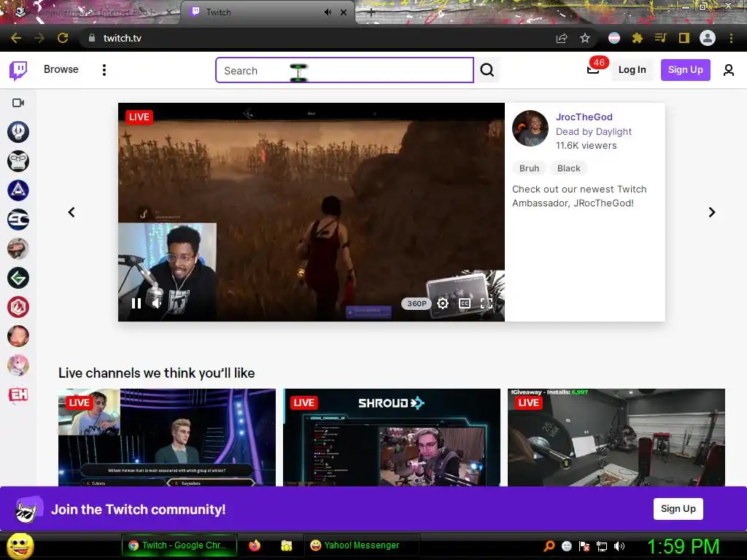
Task: Open the red hexagon logo channel in sidebar
Action: (18, 307)
